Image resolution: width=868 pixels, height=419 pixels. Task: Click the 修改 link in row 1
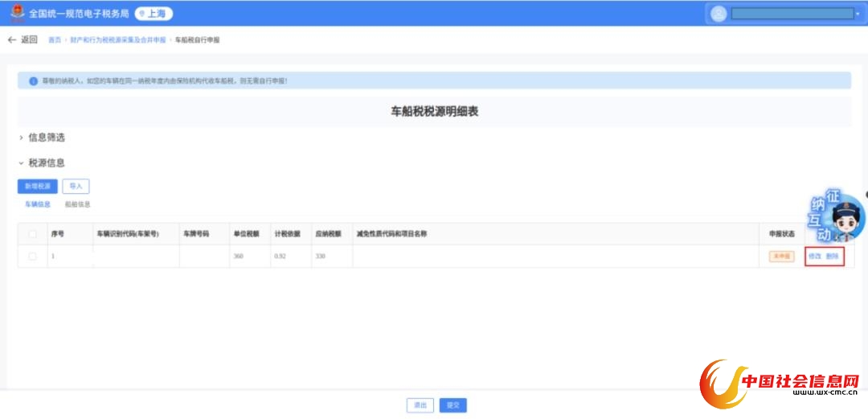pyautogui.click(x=815, y=257)
